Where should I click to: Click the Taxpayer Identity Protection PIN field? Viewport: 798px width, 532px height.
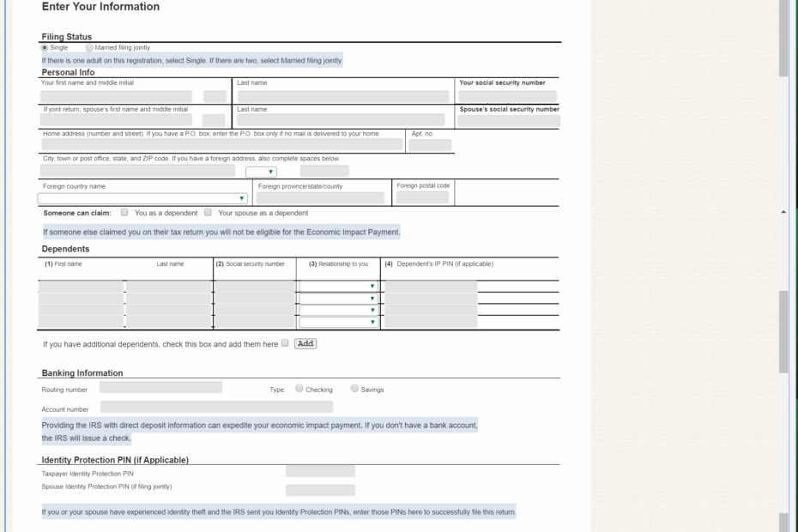coord(319,470)
